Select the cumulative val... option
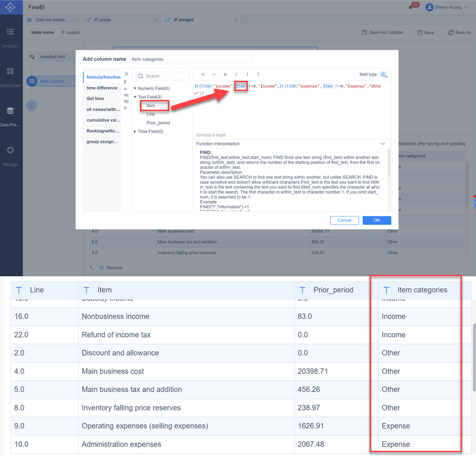The width and height of the screenshot is (476, 456). coord(103,120)
